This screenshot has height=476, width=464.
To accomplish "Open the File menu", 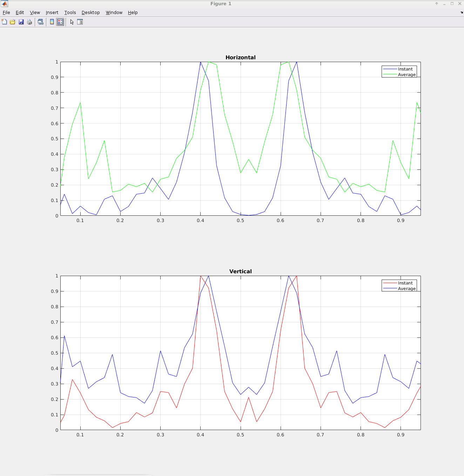I will tap(6, 12).
